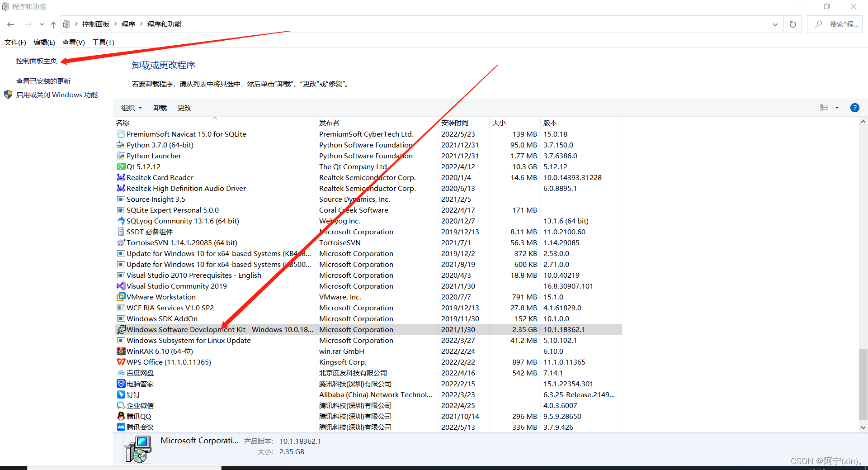Click the 百度网盘 cloud icon
The height and width of the screenshot is (470, 868).
coord(121,373)
